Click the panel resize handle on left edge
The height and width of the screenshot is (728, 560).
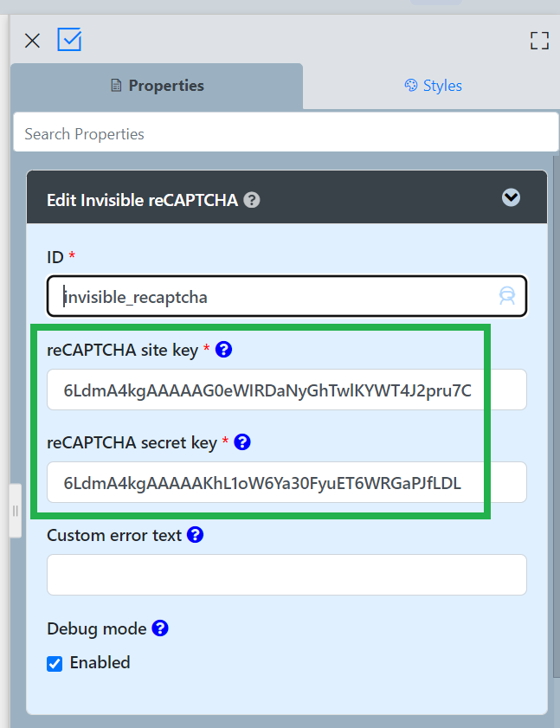(15, 511)
